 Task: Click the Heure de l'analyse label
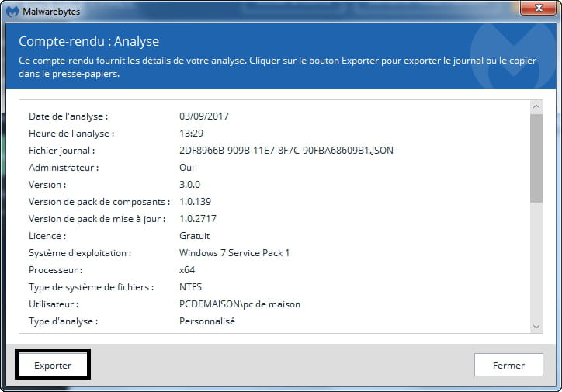point(71,134)
